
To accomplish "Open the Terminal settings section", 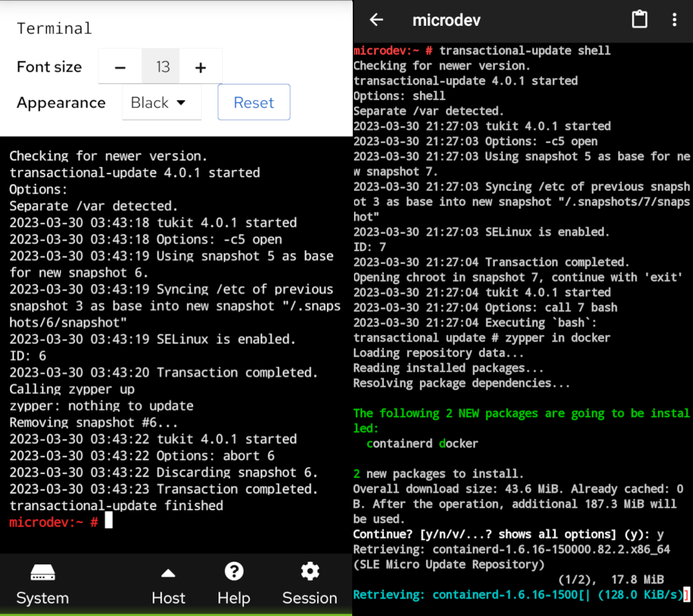I will (x=54, y=28).
